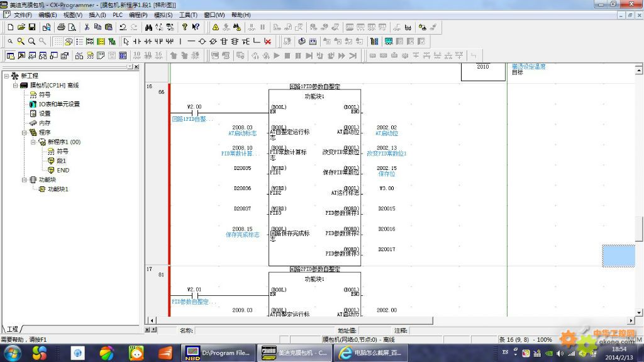
Task: Click the W2.00 contact on rung 16
Action: point(195,112)
